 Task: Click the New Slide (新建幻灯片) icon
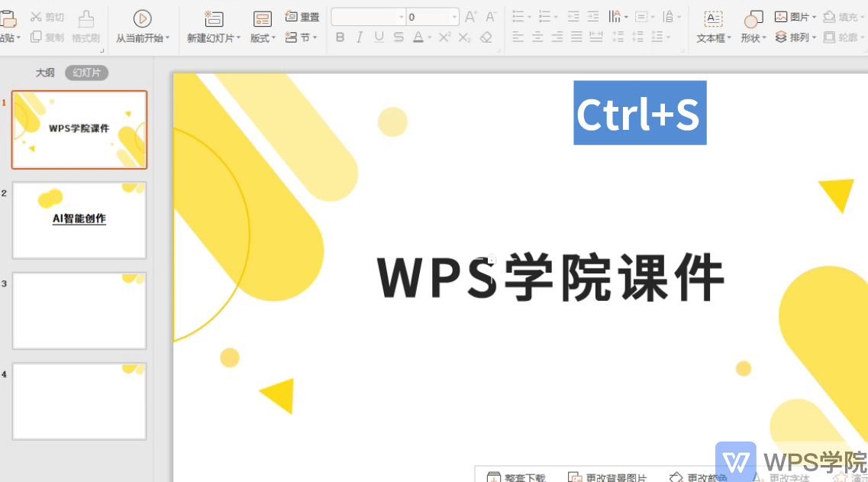[x=213, y=19]
